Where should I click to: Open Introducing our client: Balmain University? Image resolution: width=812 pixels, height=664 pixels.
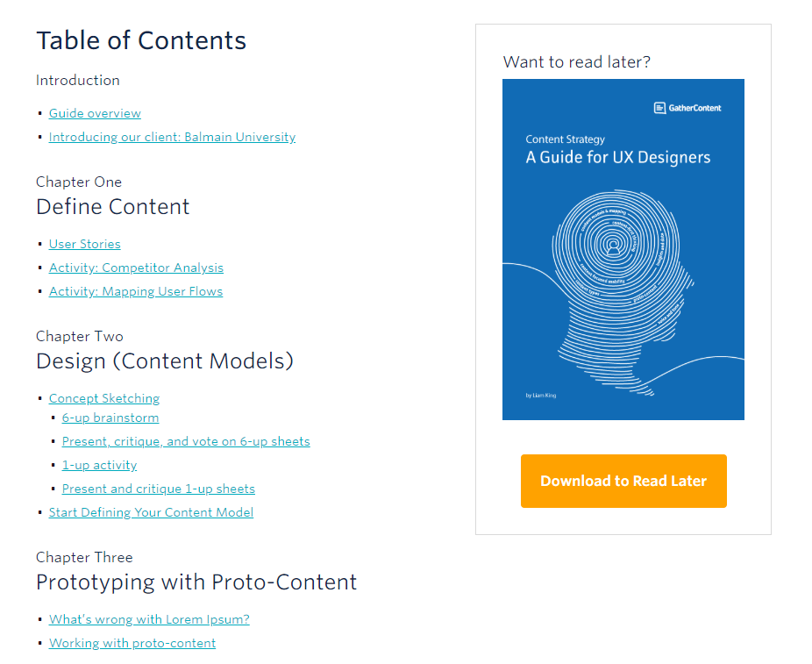[x=172, y=137]
